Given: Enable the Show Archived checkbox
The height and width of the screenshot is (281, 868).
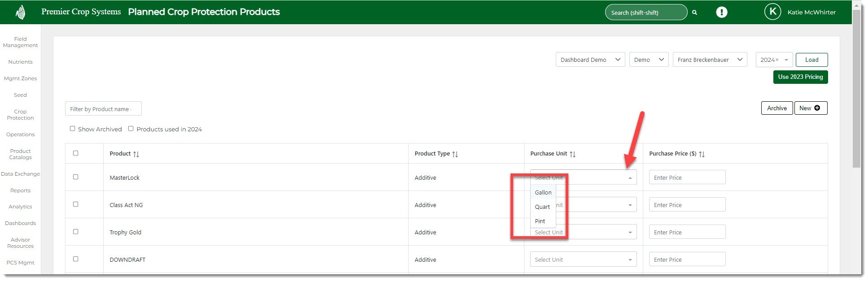Looking at the screenshot, I should 72,129.
